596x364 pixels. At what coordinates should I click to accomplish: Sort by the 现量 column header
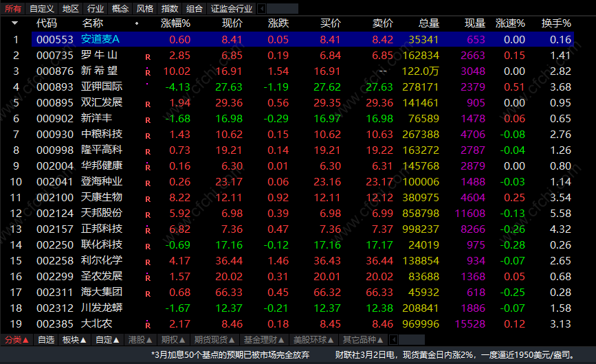(475, 23)
